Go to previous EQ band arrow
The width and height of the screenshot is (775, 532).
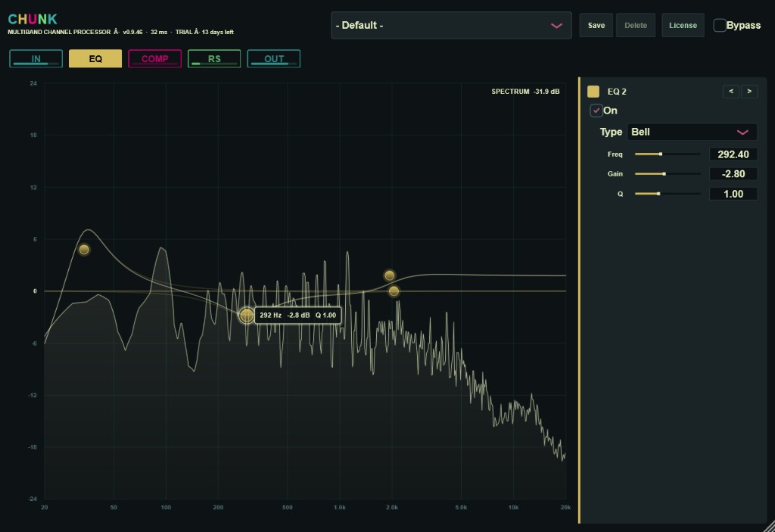tap(731, 92)
